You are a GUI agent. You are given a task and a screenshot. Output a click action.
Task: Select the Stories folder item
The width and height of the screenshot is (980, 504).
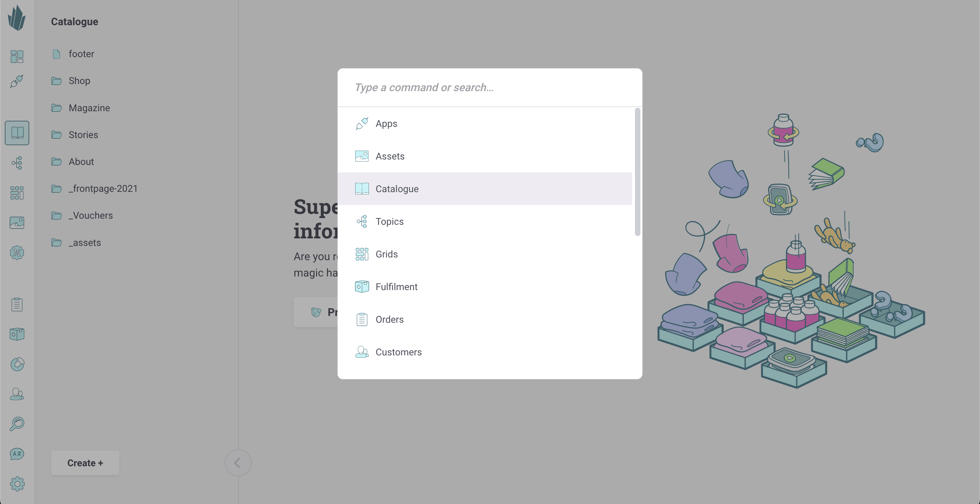pyautogui.click(x=83, y=135)
